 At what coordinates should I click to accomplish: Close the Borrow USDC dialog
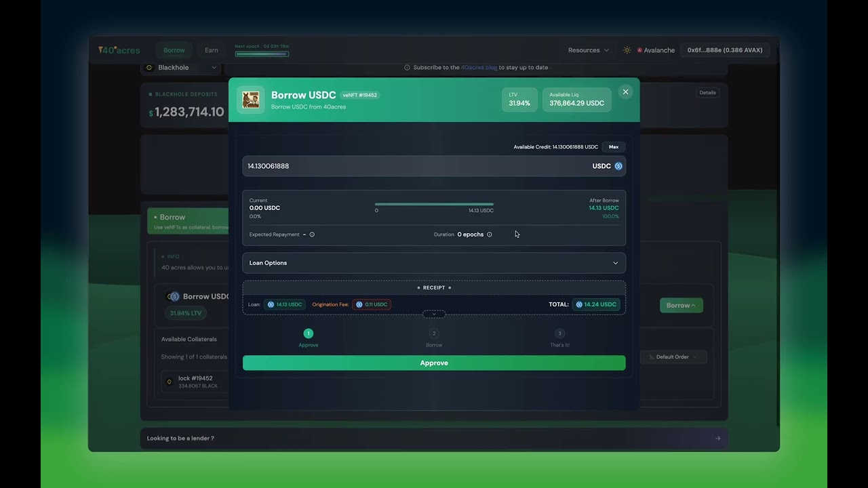click(x=625, y=92)
